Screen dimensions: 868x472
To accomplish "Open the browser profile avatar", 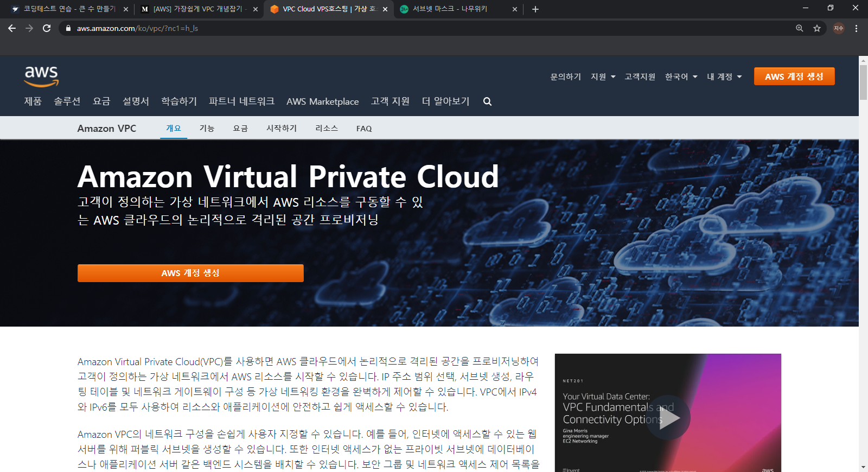I will (x=839, y=28).
